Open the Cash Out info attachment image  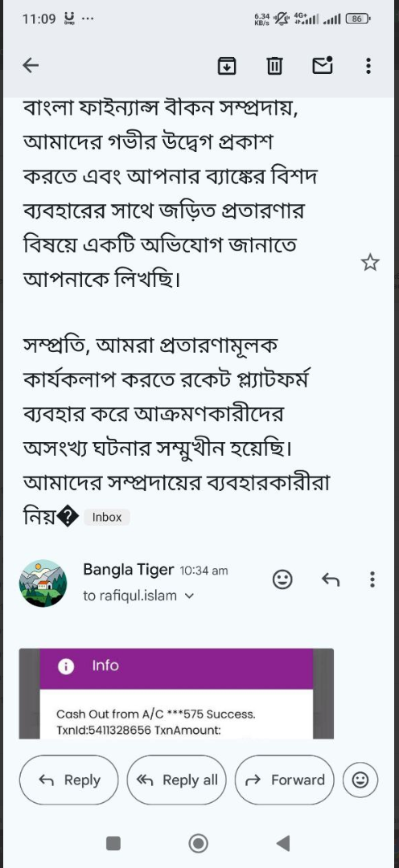pyautogui.click(x=176, y=693)
